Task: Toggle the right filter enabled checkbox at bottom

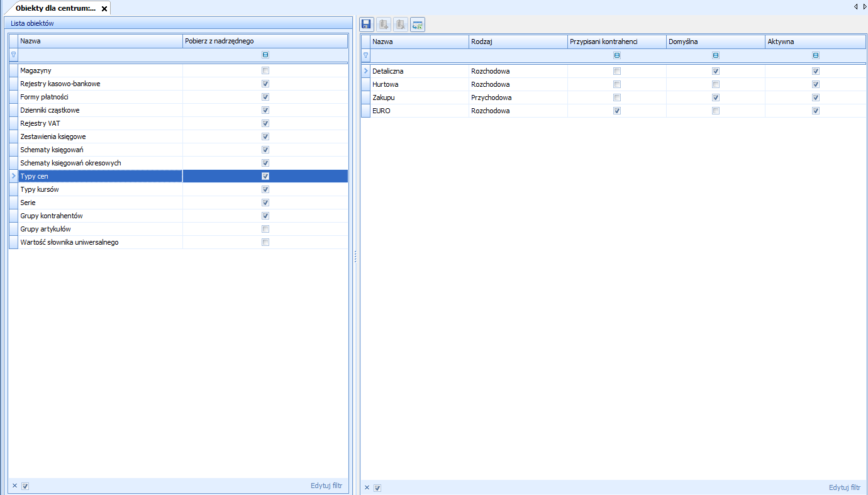Action: click(x=377, y=487)
